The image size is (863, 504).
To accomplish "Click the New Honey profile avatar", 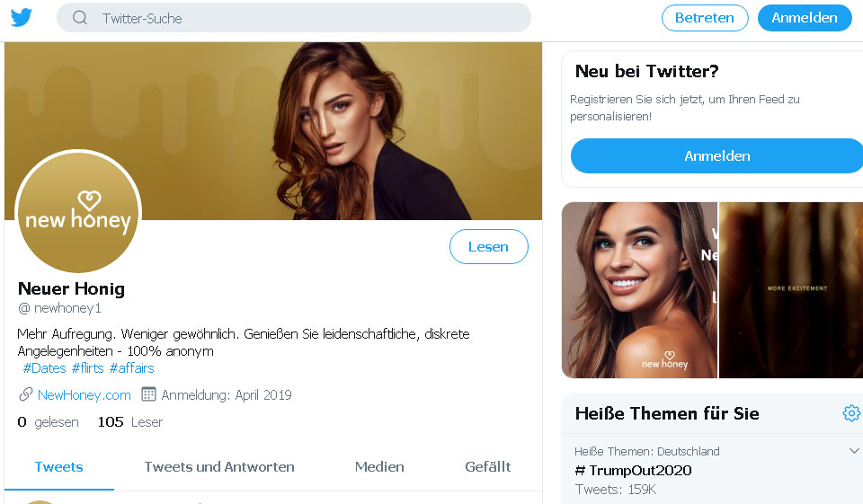I will [x=78, y=213].
